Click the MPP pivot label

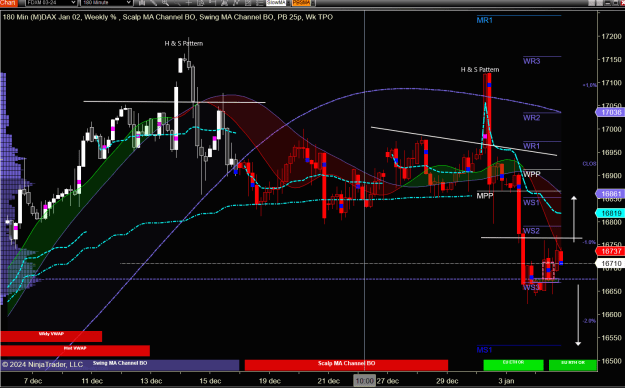point(485,195)
